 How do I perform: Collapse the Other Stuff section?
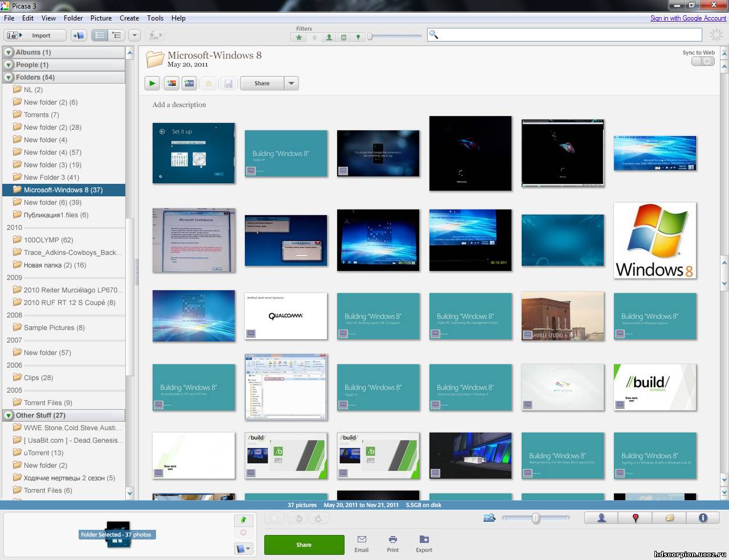click(x=9, y=415)
